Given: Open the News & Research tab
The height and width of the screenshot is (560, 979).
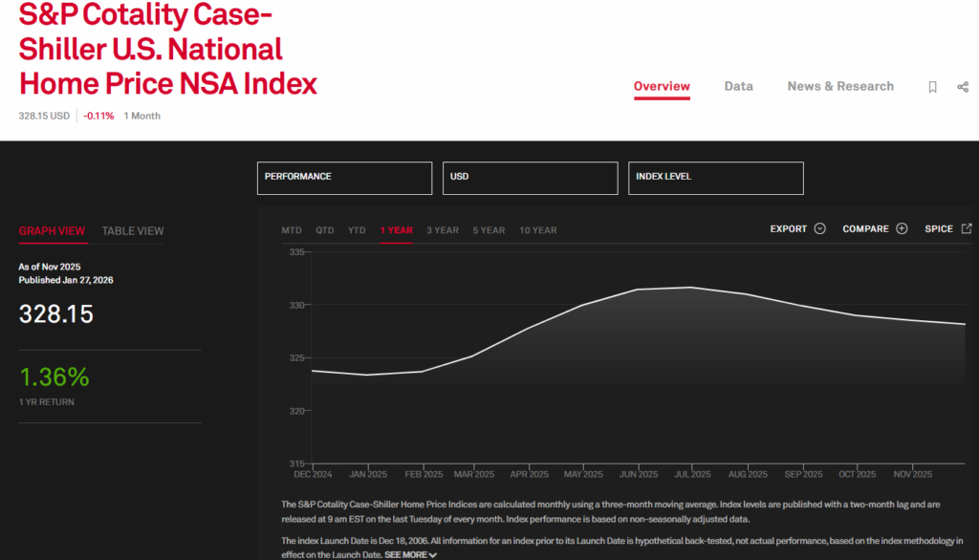Looking at the screenshot, I should tap(840, 86).
